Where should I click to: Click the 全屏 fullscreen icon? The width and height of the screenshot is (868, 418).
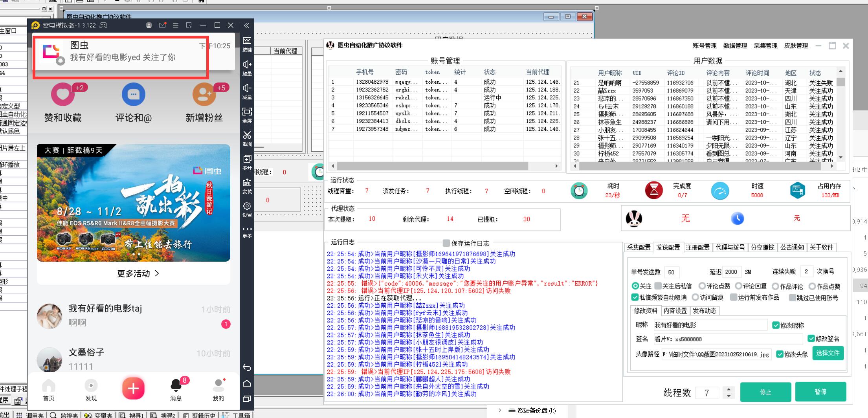tap(247, 112)
